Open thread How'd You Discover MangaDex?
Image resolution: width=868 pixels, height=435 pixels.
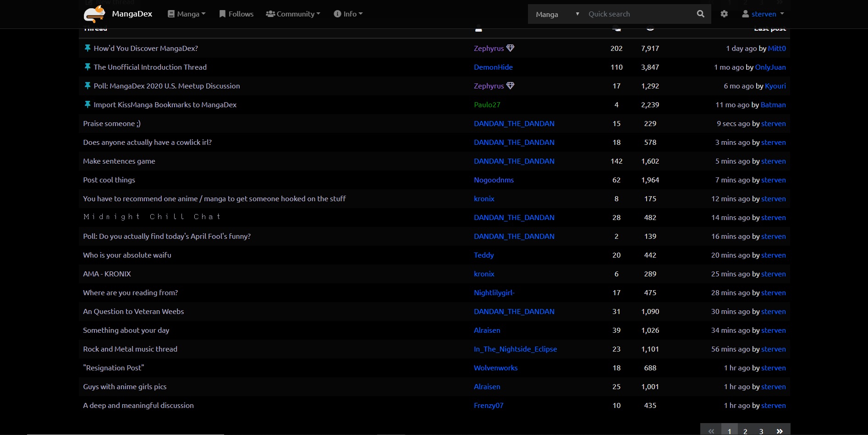click(x=146, y=48)
